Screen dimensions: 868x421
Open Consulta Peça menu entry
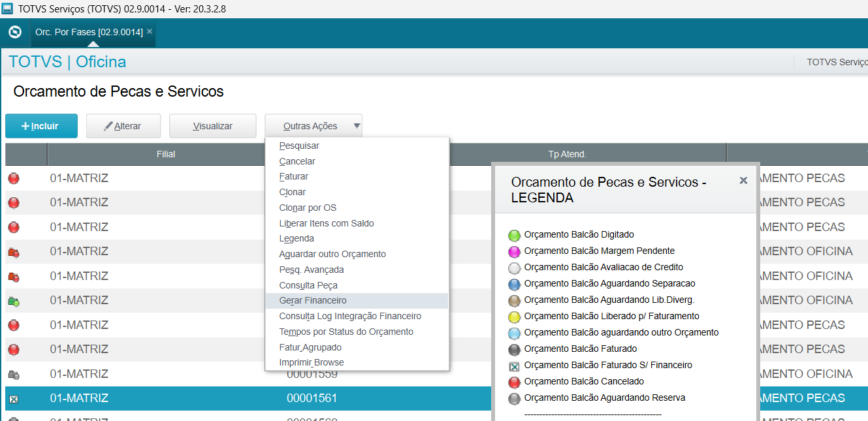(357, 285)
